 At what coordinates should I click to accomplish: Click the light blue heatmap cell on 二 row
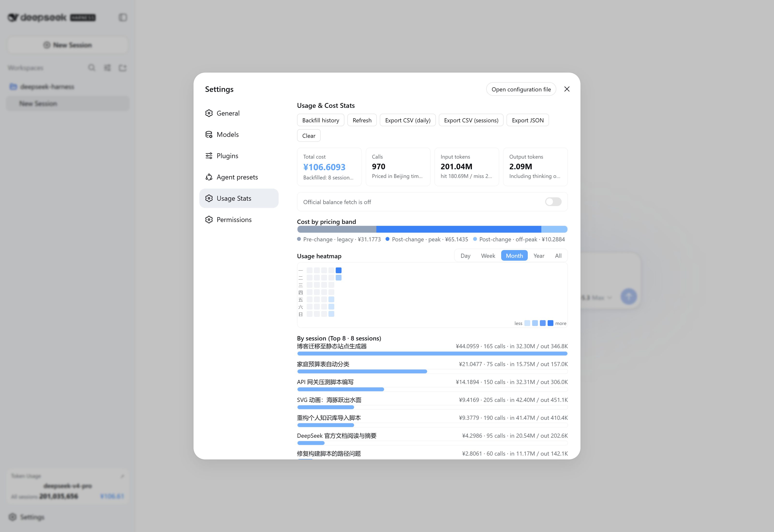click(339, 278)
